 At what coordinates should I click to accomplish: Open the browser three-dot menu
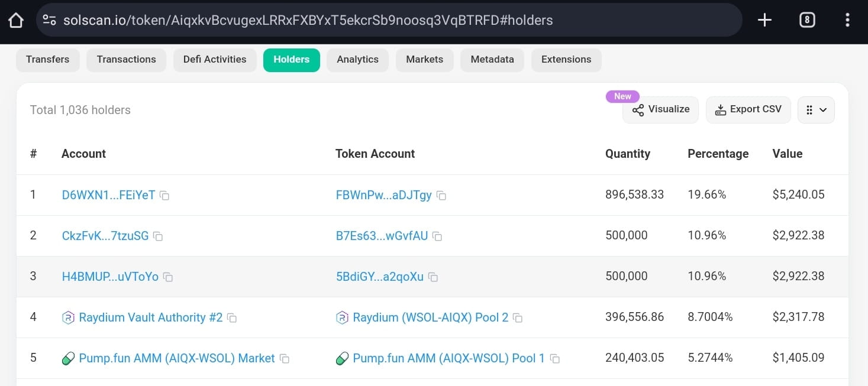pos(847,20)
